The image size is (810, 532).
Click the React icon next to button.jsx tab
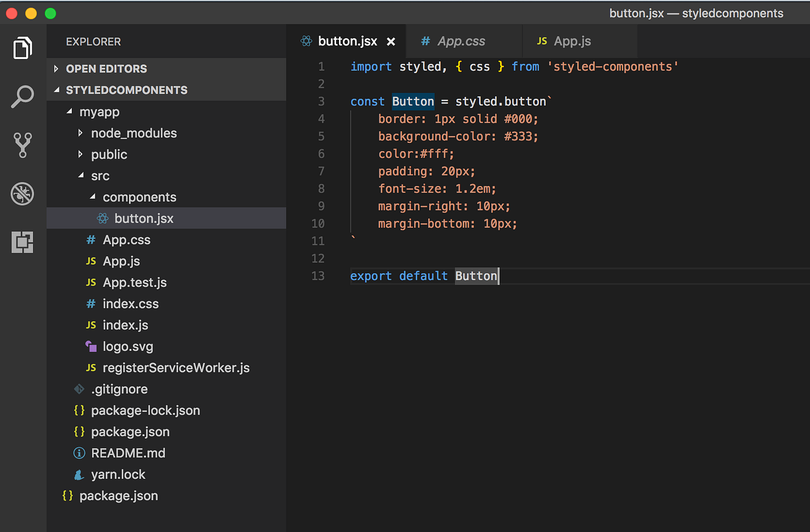click(305, 41)
